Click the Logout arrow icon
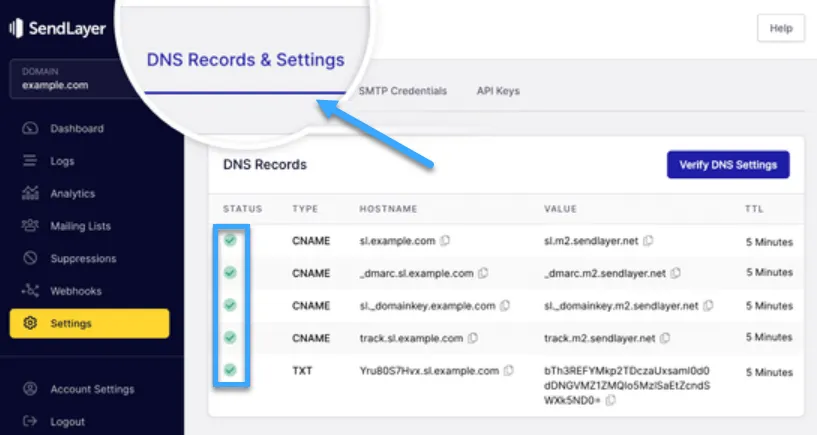This screenshot has height=435, width=817. [30, 421]
